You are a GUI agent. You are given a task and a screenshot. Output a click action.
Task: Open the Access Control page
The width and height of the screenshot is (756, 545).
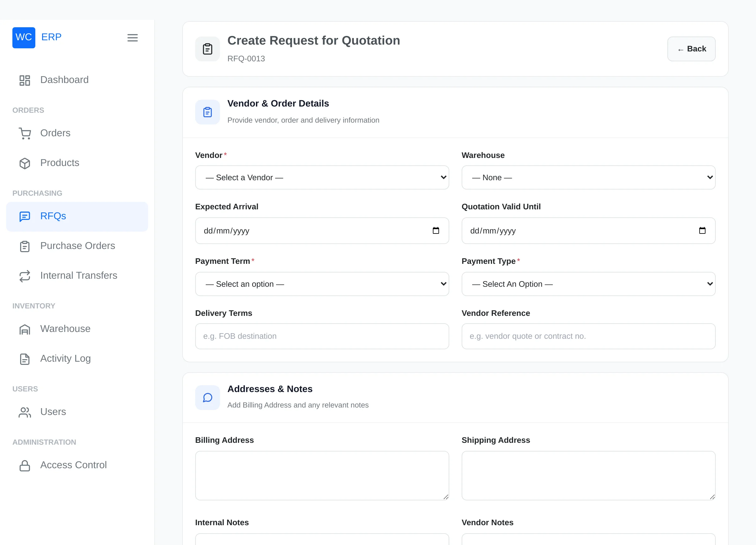77,465
